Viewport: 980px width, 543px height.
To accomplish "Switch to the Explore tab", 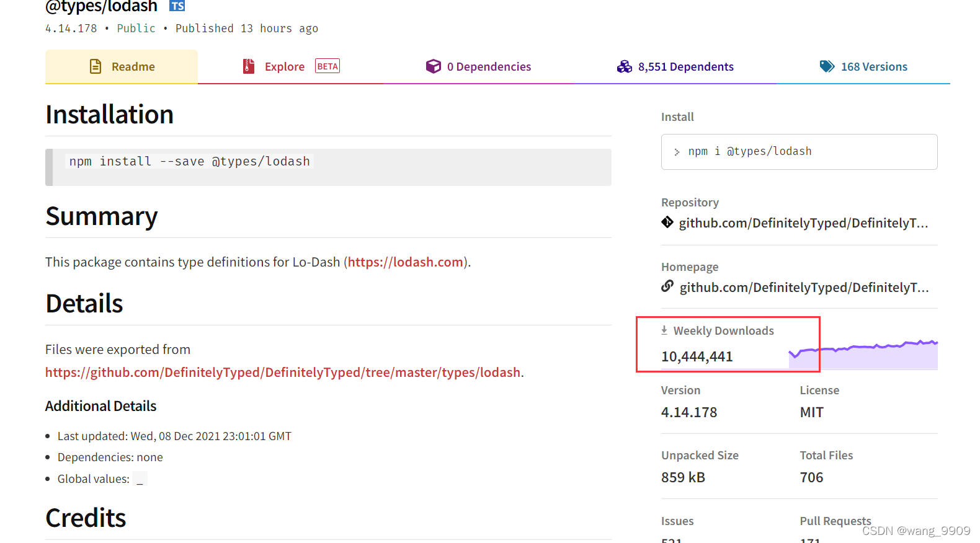I will tap(290, 66).
